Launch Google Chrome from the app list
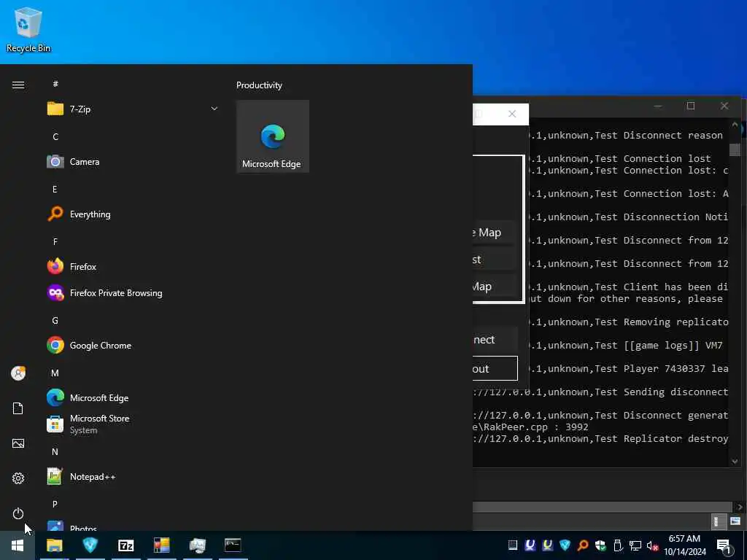 click(133, 345)
